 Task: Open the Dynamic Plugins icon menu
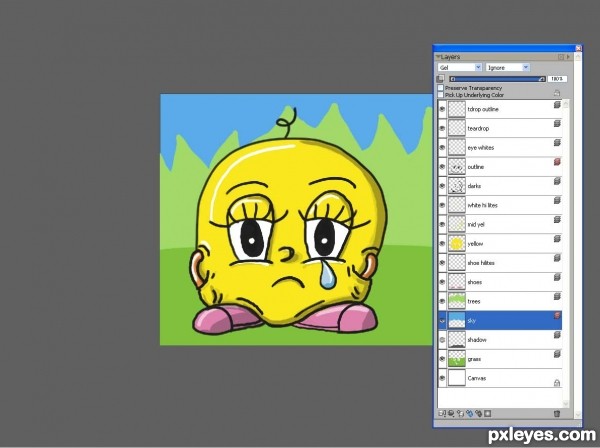coord(451,414)
